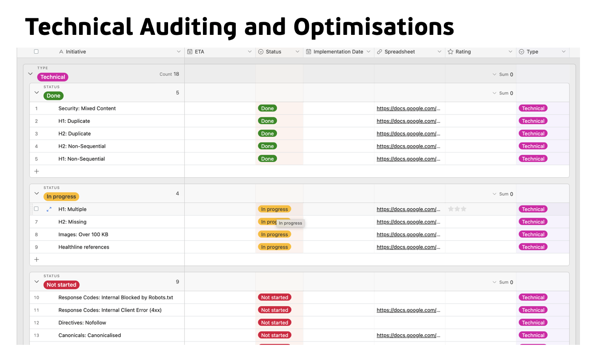Open spreadsheet link for Canonicals: Canonicalised

[409, 336]
